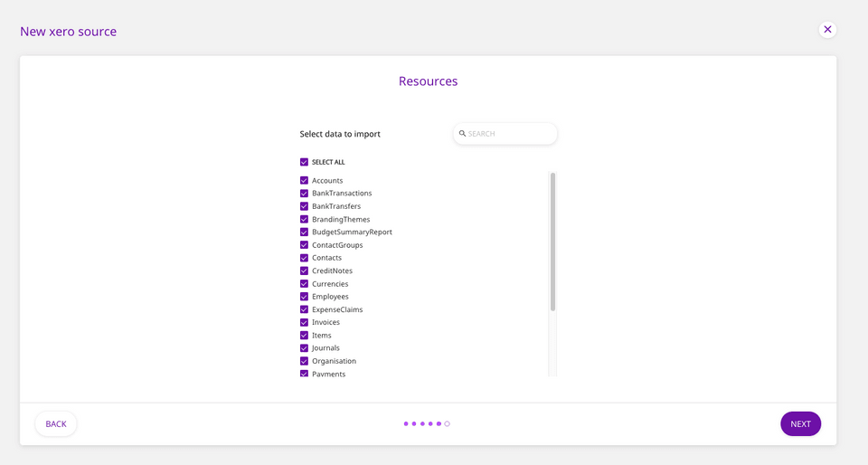The height and width of the screenshot is (465, 868).
Task: Toggle the Contacts checkbox
Action: click(x=304, y=258)
